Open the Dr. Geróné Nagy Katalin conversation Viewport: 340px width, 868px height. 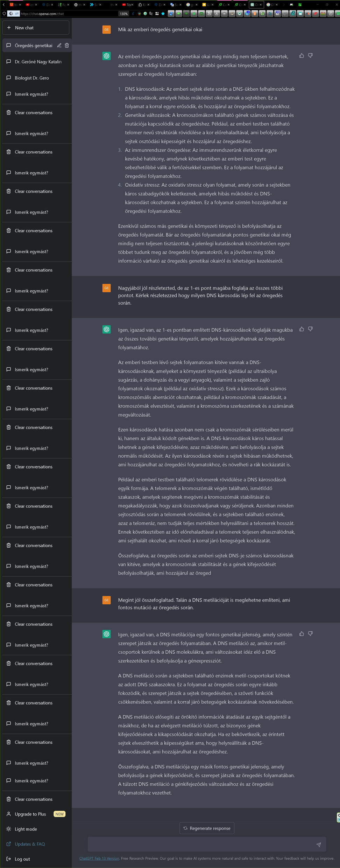[x=38, y=62]
